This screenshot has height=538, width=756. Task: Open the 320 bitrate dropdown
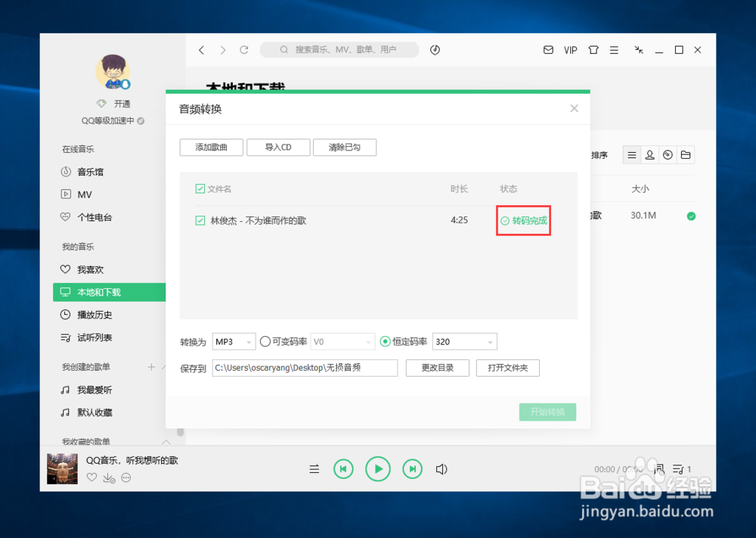tap(465, 341)
